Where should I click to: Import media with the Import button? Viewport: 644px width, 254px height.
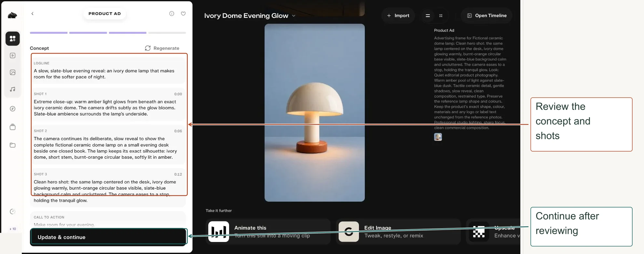point(398,16)
